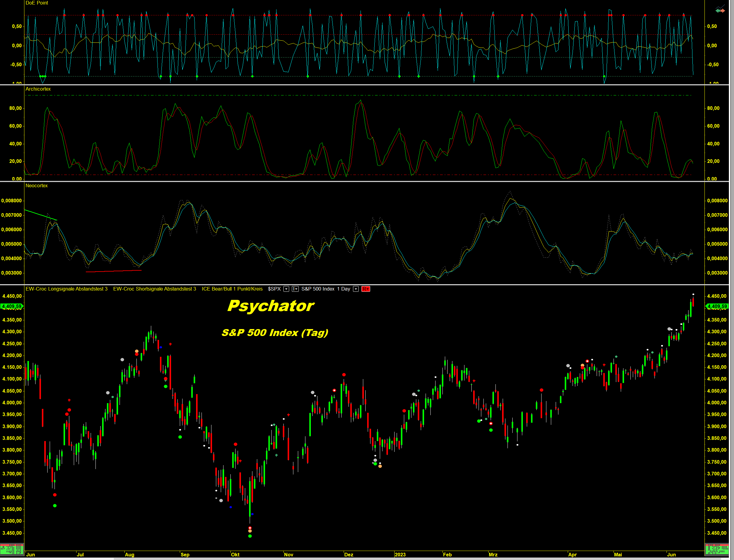The image size is (734, 560).
Task: Open the chart type dropdown
Action: tap(295, 289)
